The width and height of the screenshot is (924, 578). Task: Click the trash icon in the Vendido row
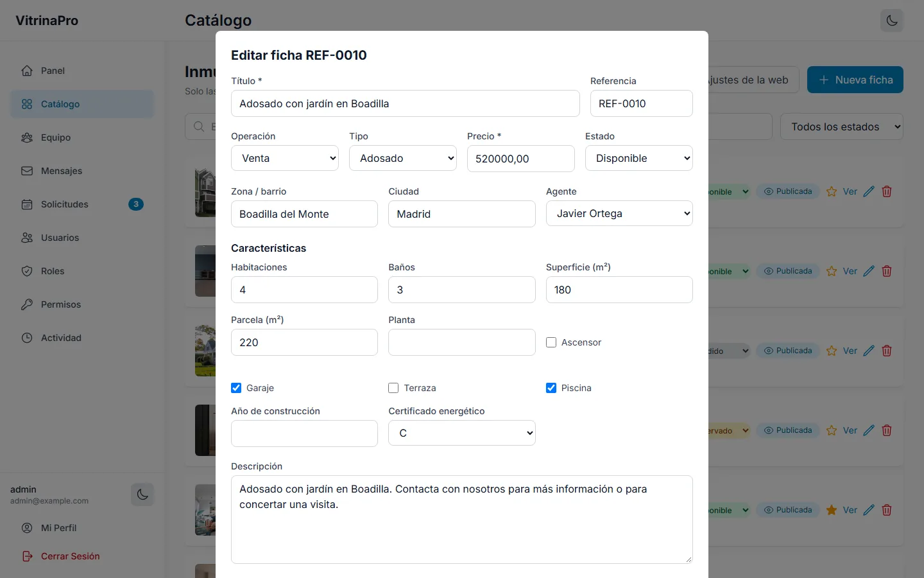point(887,351)
